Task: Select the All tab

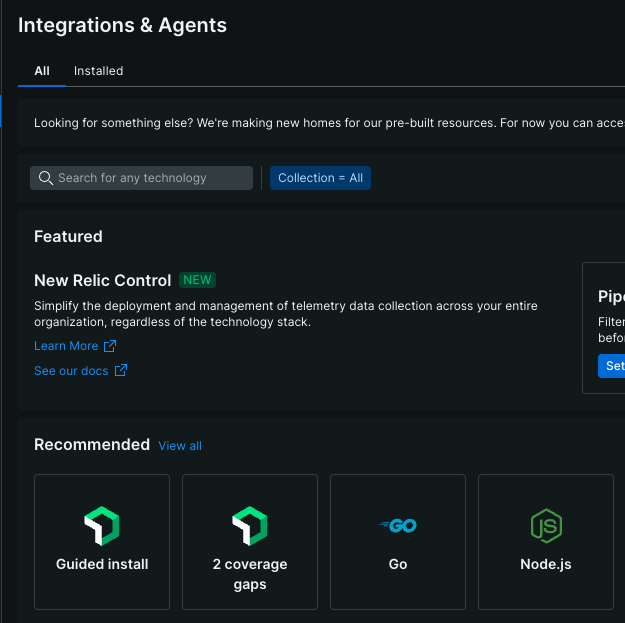Action: point(42,71)
